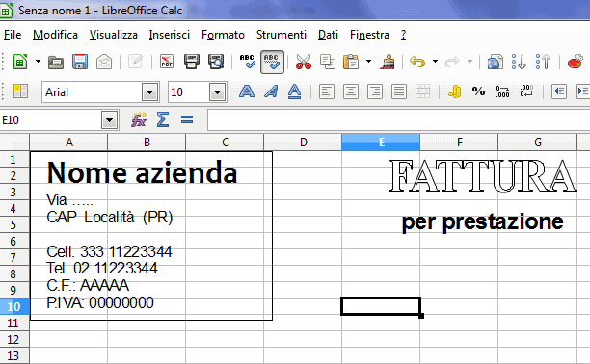Open the Strumenti menu
The image size is (590, 364).
282,35
